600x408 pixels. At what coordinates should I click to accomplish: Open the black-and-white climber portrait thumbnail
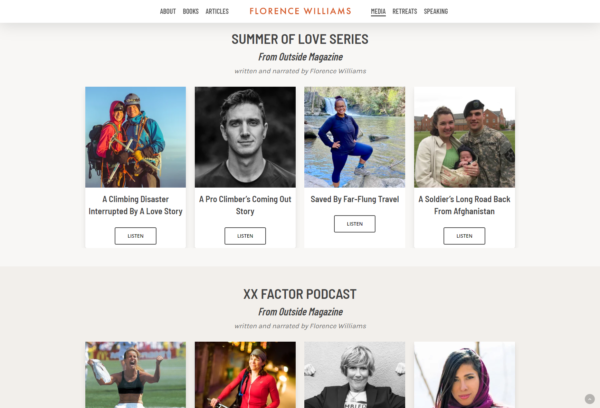245,137
